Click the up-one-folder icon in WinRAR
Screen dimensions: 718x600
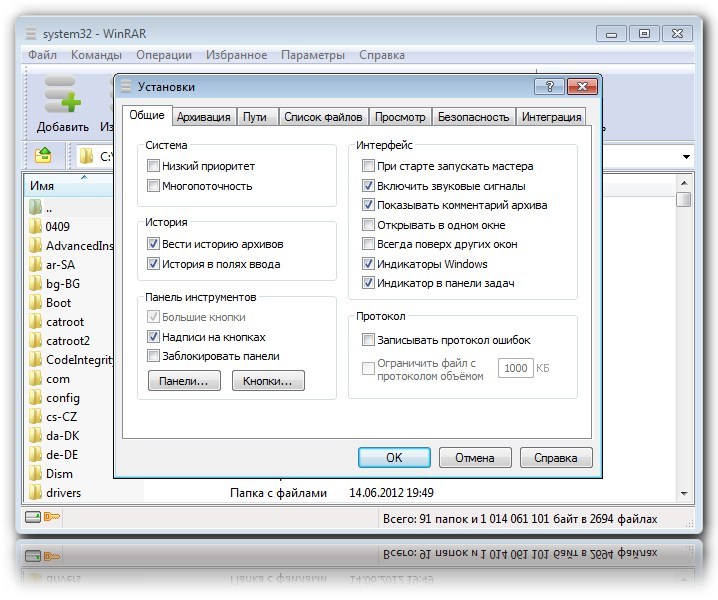coord(43,156)
